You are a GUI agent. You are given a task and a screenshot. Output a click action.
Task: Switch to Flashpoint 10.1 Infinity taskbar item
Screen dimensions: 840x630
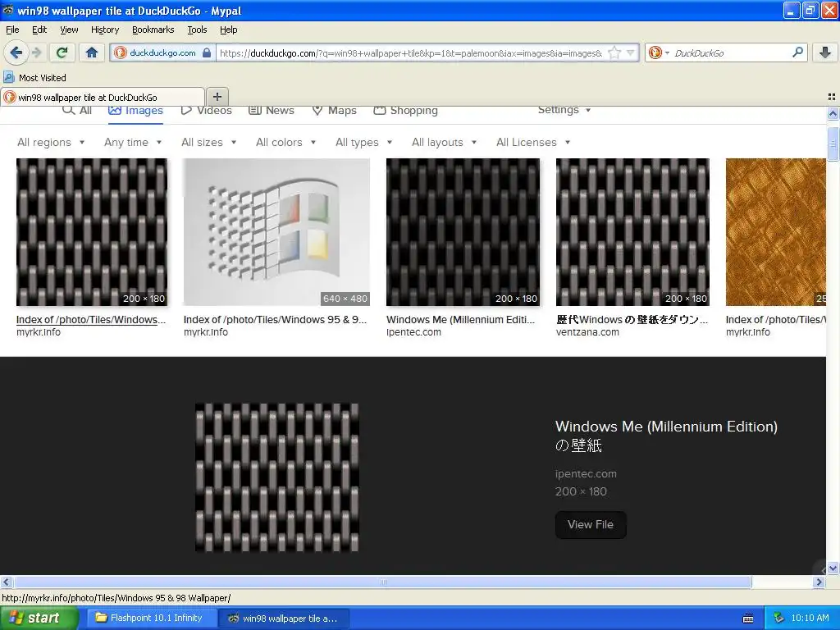(151, 618)
